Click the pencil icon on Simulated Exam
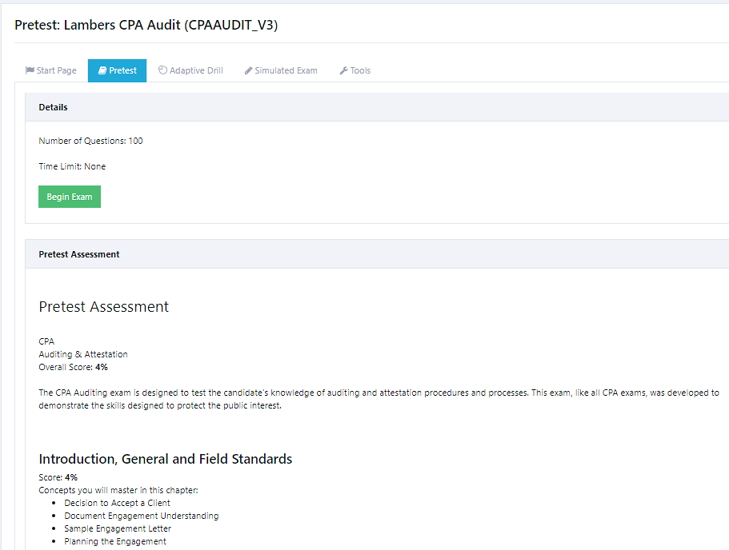 tap(249, 71)
